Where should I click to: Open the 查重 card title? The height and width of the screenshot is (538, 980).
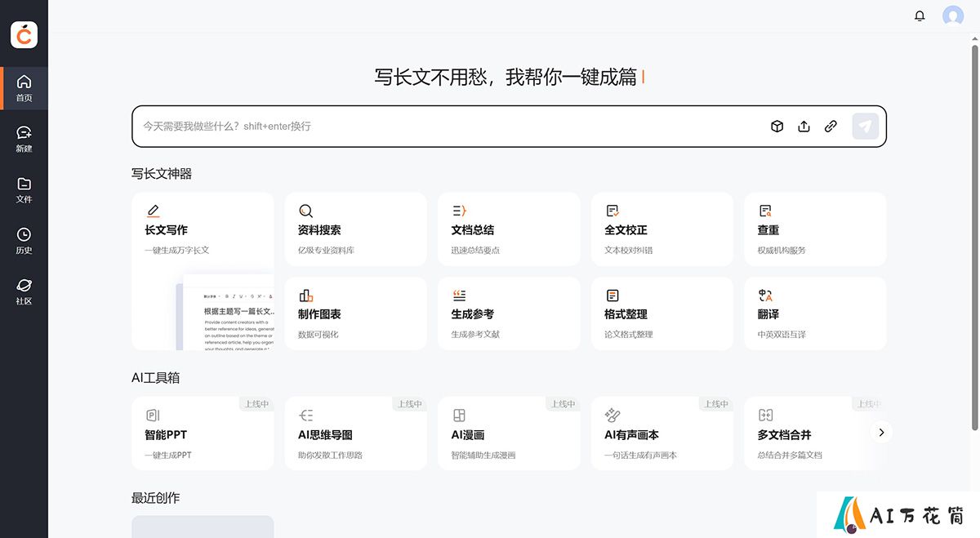[x=768, y=230]
